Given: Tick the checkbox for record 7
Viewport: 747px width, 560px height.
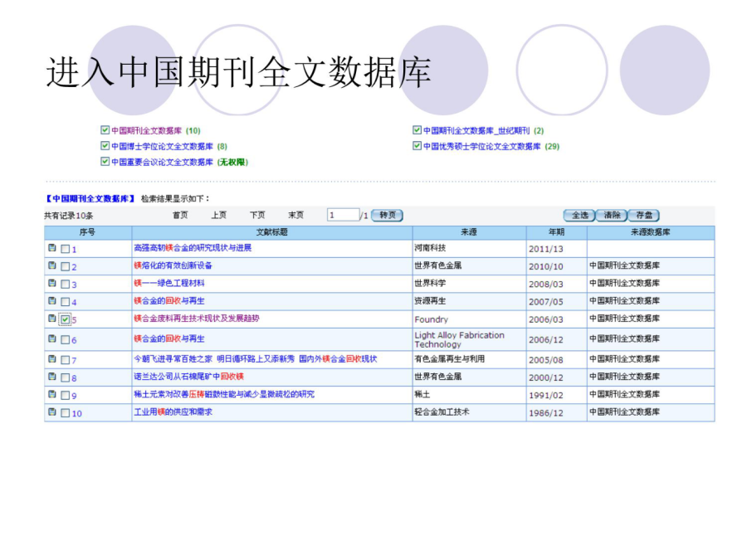Looking at the screenshot, I should [x=66, y=360].
